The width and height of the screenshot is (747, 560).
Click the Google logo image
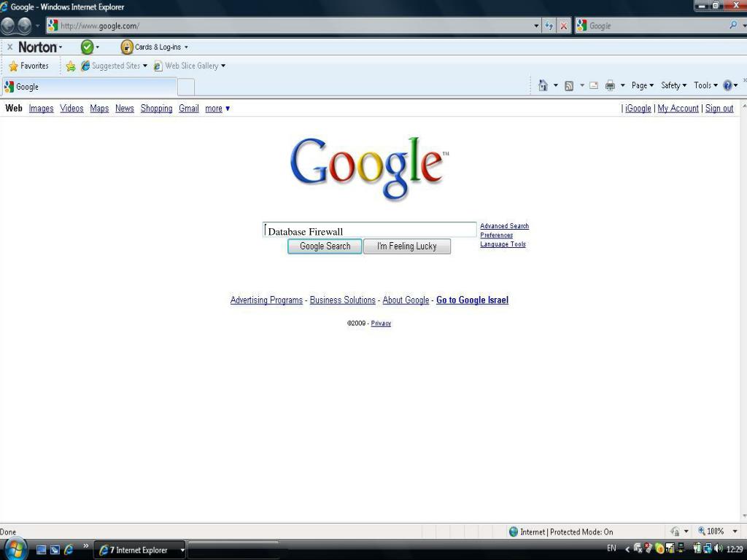pos(368,168)
